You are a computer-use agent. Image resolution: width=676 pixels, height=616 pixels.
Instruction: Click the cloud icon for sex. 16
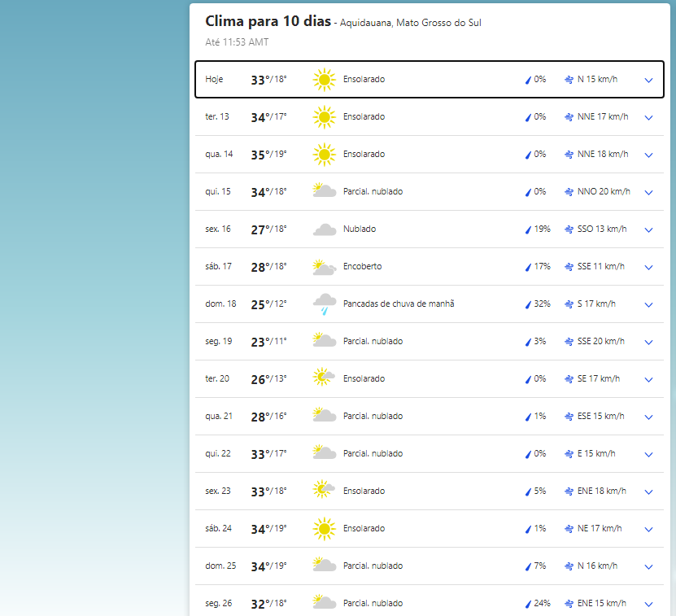point(324,229)
